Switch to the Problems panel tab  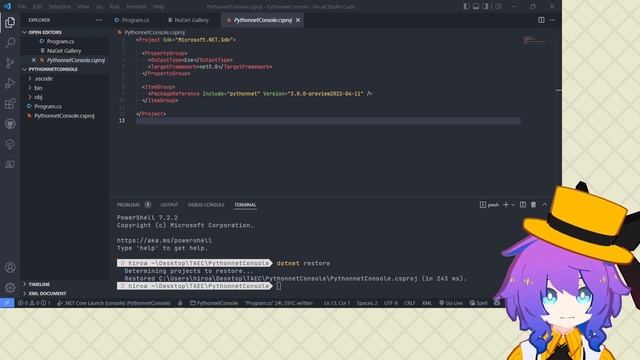point(133,204)
